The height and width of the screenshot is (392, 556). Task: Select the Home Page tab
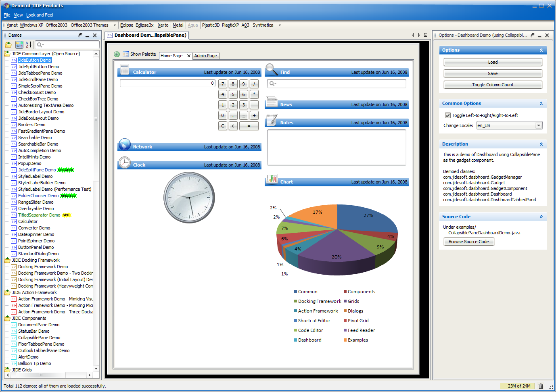172,56
